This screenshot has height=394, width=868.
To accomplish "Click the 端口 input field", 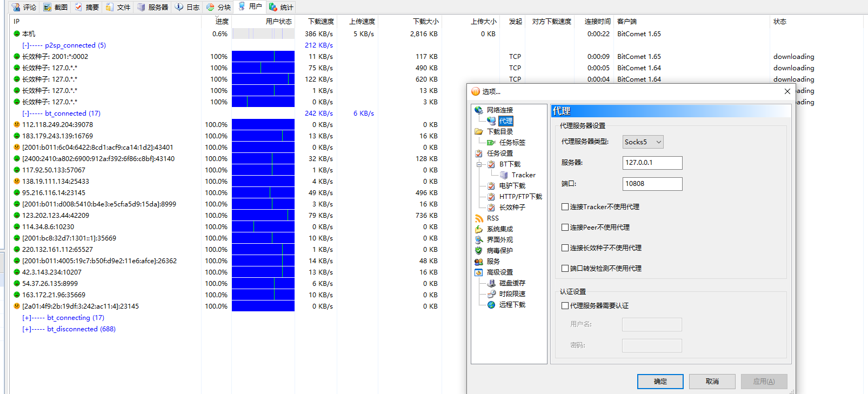I will point(652,184).
